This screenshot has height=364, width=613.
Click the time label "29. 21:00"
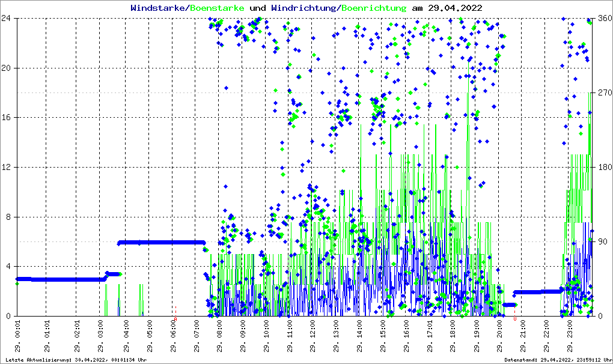tap(523, 336)
